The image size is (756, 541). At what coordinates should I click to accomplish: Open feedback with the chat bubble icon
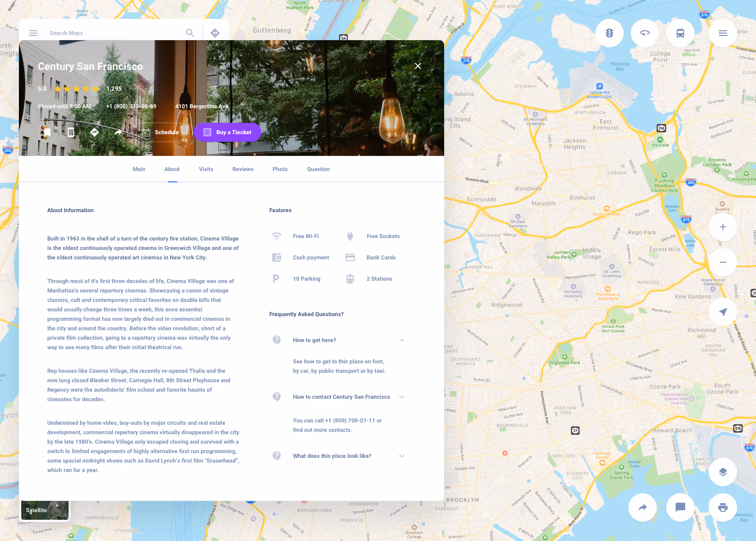(680, 507)
